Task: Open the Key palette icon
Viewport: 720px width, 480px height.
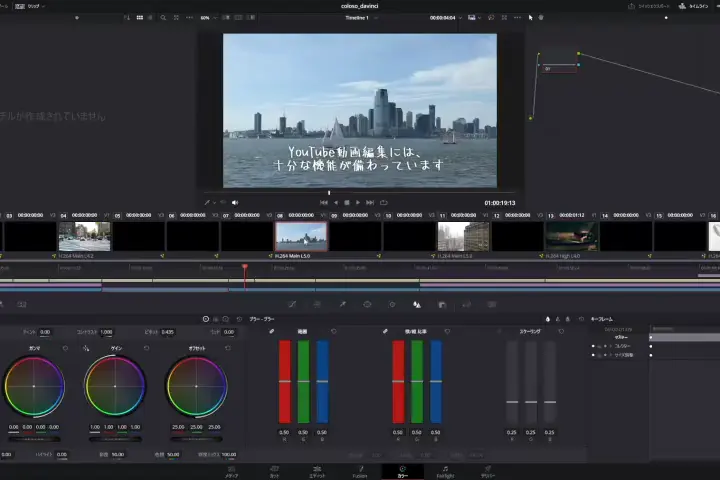Action: (442, 305)
